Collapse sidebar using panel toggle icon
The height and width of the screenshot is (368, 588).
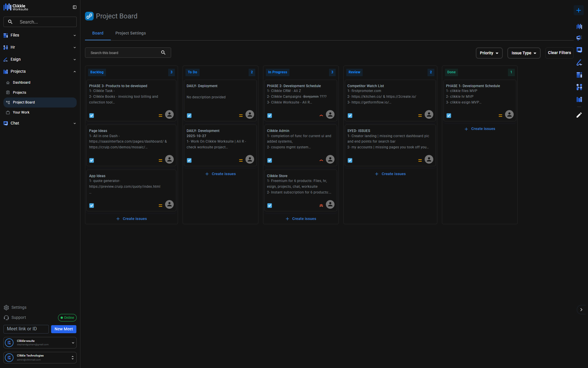click(75, 7)
